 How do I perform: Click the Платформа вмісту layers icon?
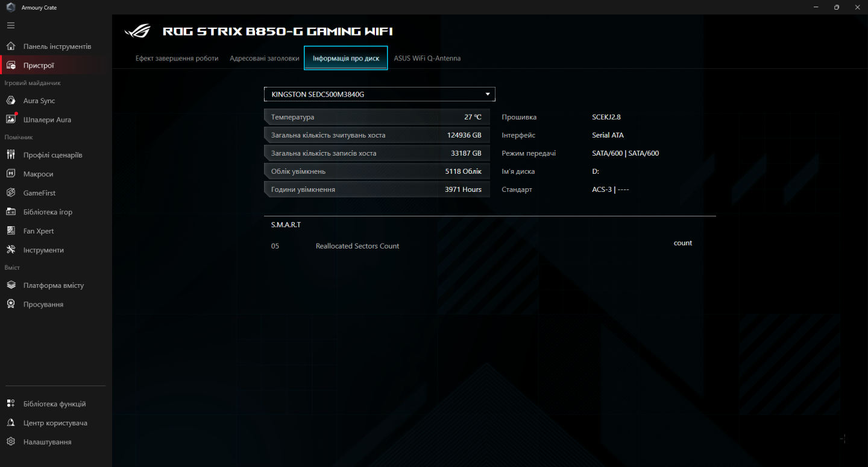coord(11,285)
